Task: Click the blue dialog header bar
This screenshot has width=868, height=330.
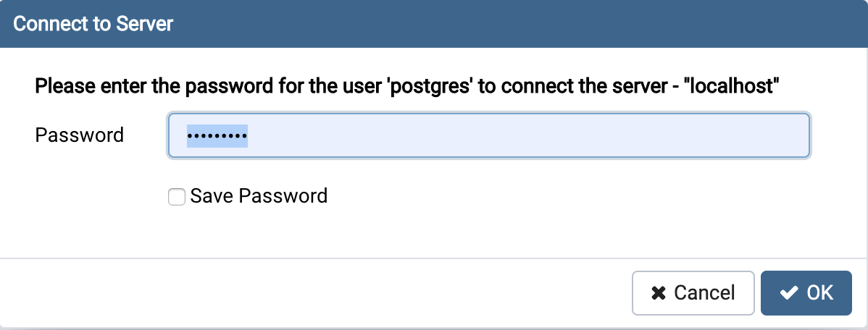Action: 507,24
